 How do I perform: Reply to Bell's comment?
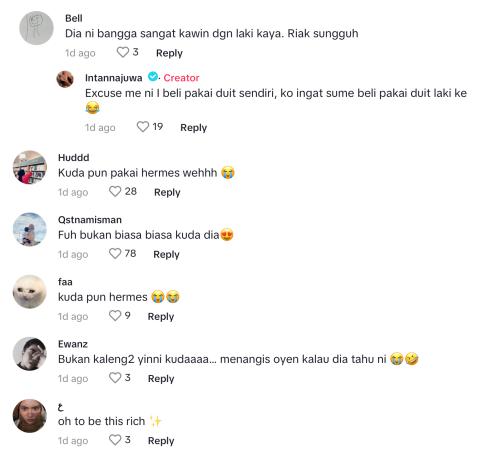169,53
